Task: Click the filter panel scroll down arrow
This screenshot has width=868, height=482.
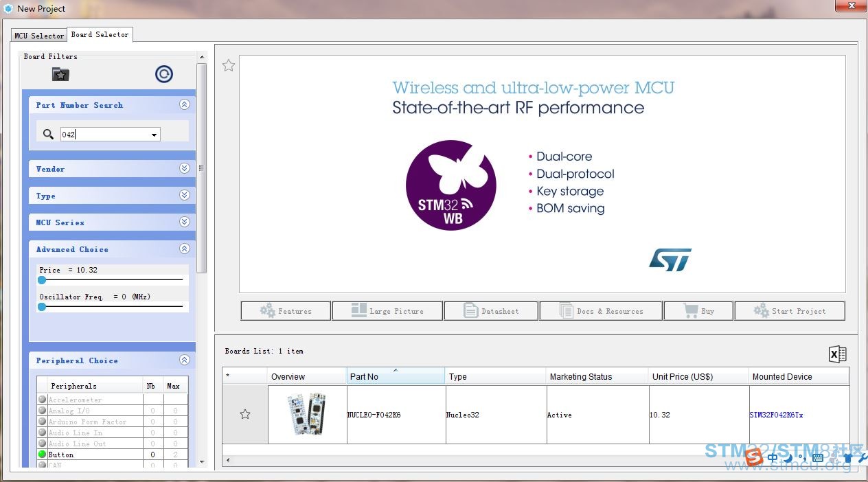Action: point(201,462)
